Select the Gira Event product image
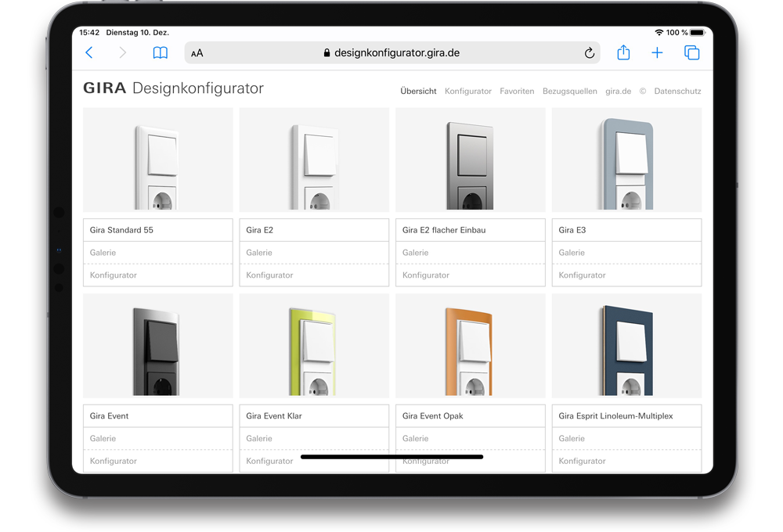The height and width of the screenshot is (532, 783). (x=158, y=346)
